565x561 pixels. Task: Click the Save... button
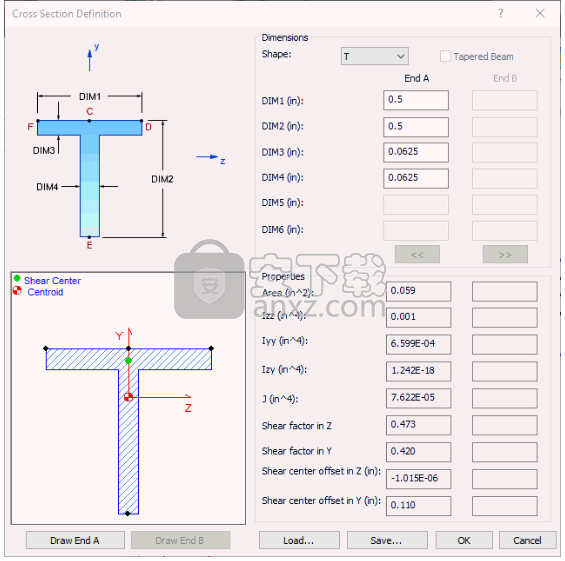point(387,540)
